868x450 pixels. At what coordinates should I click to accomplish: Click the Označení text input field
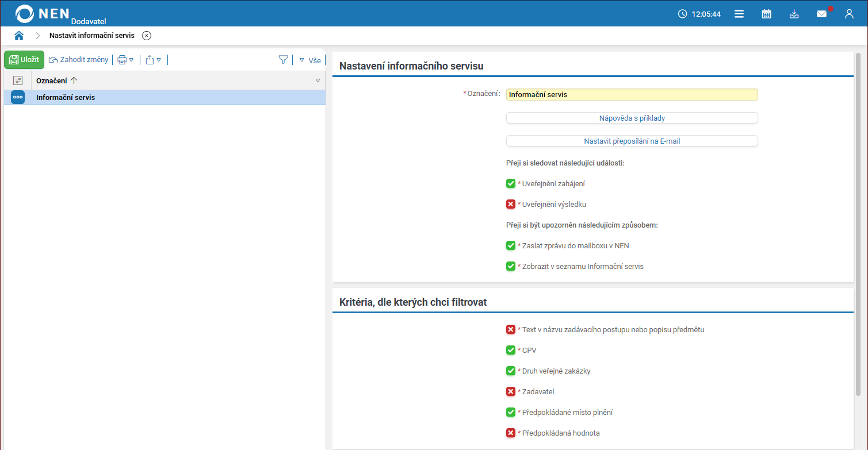[x=632, y=95]
